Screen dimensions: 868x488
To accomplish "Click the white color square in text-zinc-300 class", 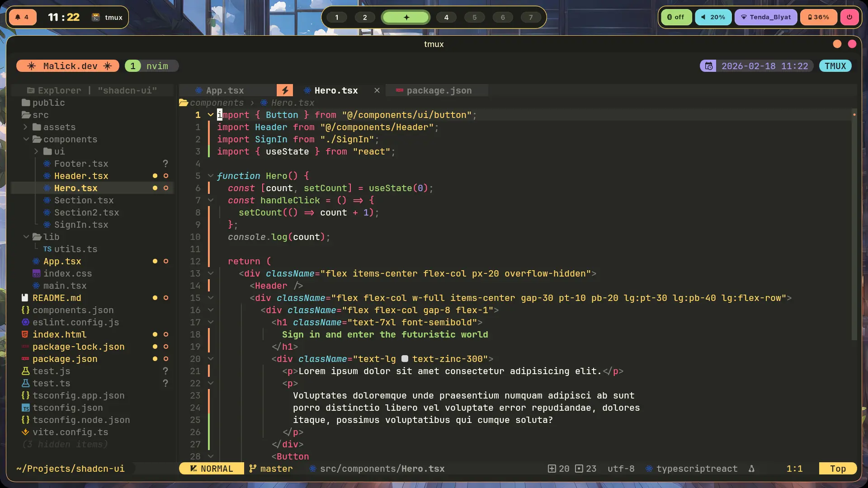I will [405, 359].
